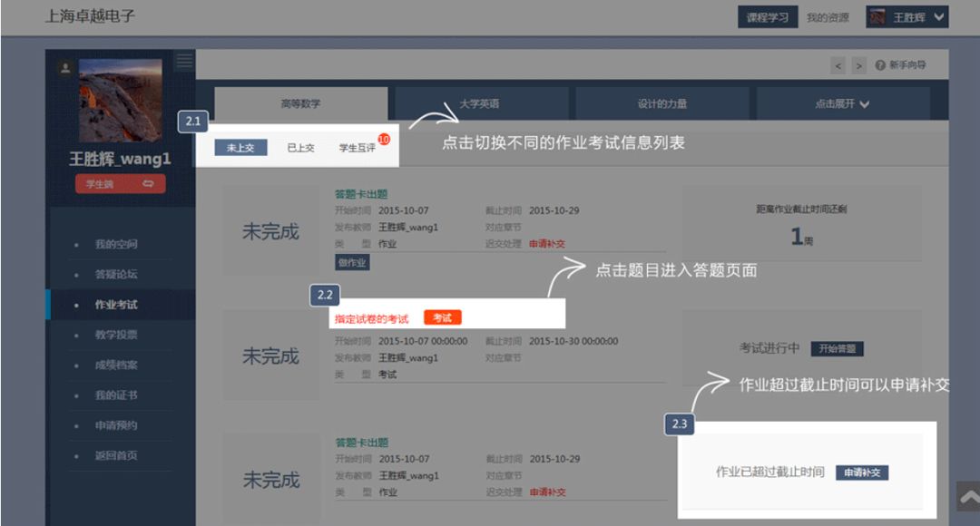
Task: Click the blue 申请补交 button
Action: pyautogui.click(x=862, y=472)
